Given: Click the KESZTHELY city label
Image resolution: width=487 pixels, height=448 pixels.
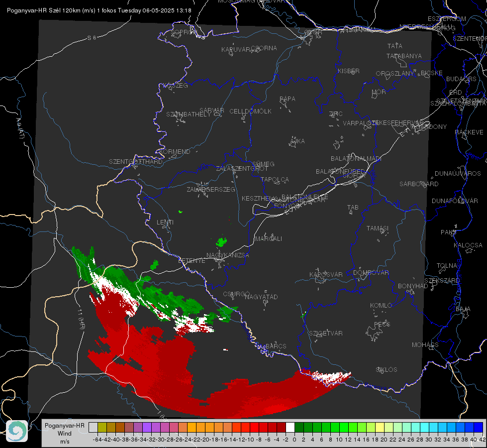Looking at the screenshot, I should coord(259,198).
